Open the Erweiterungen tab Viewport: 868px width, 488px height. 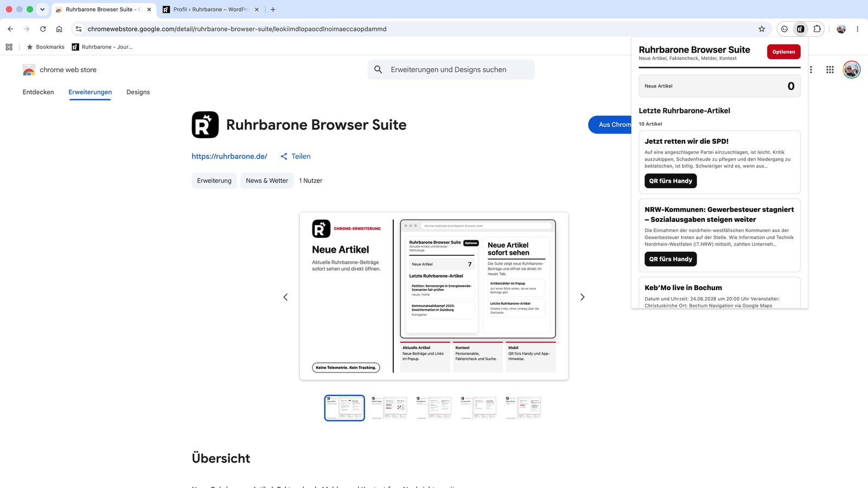[90, 92]
